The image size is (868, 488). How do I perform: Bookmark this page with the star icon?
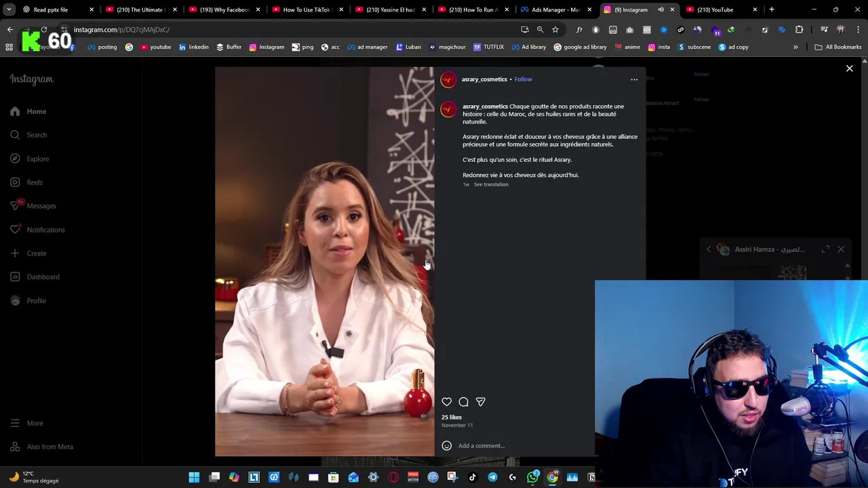tap(555, 30)
